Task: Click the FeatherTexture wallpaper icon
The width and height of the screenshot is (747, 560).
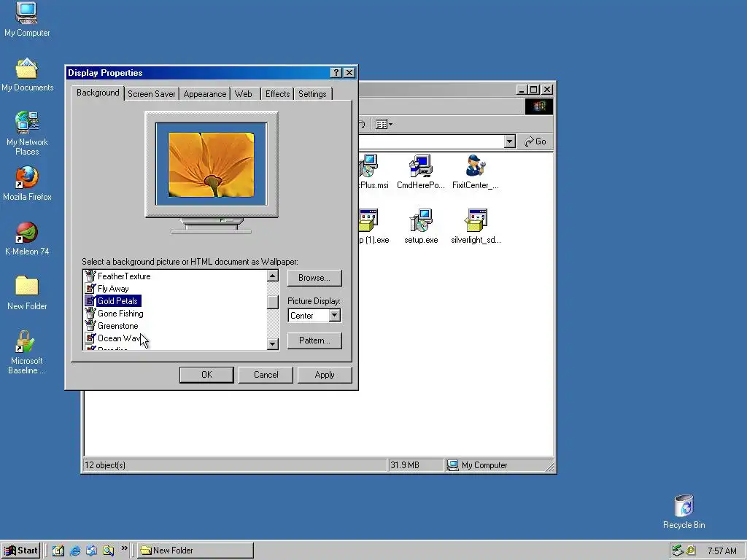Action: click(90, 276)
